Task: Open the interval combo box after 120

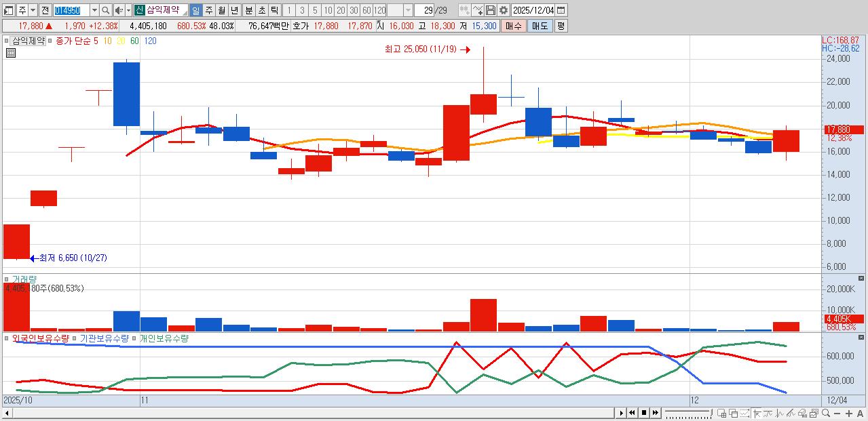Action: coord(400,10)
